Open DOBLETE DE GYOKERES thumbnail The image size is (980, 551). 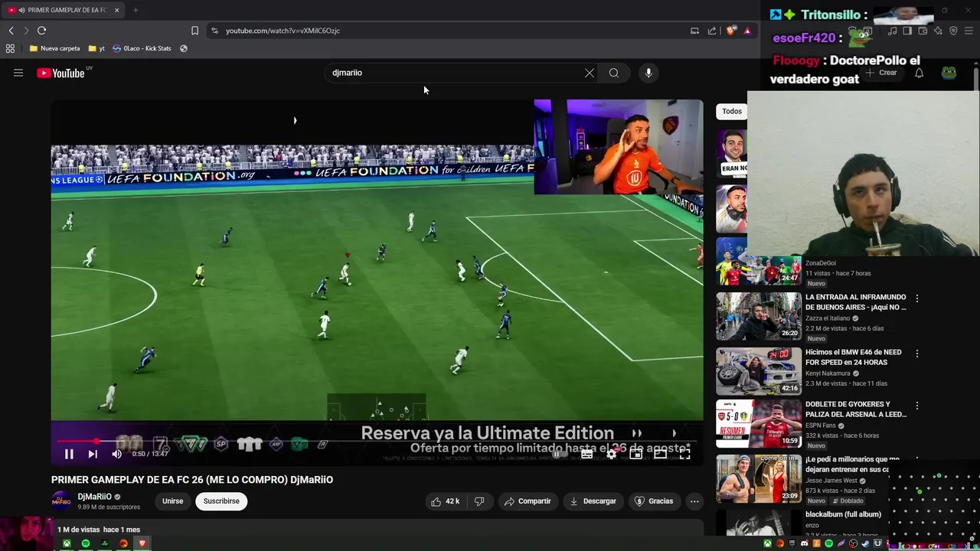759,423
